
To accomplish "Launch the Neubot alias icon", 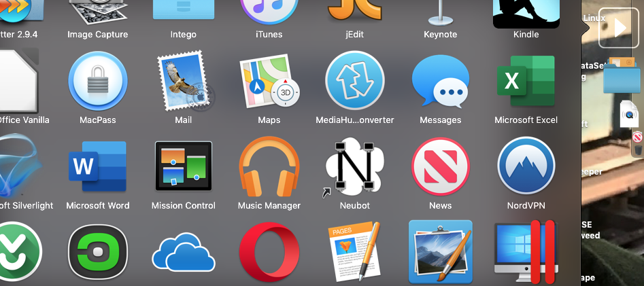I will click(354, 166).
